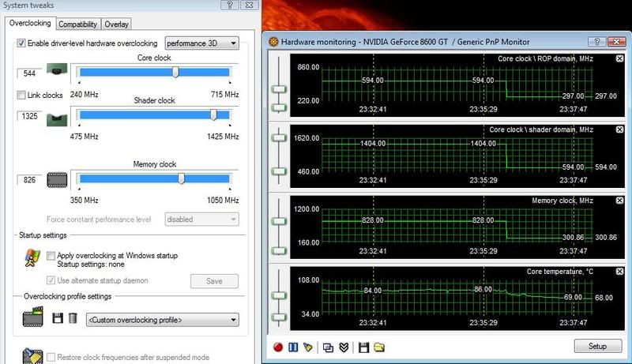Check Restore clock frequencies after suspended mode
Image resolution: width=632 pixels, height=364 pixels.
(x=51, y=357)
